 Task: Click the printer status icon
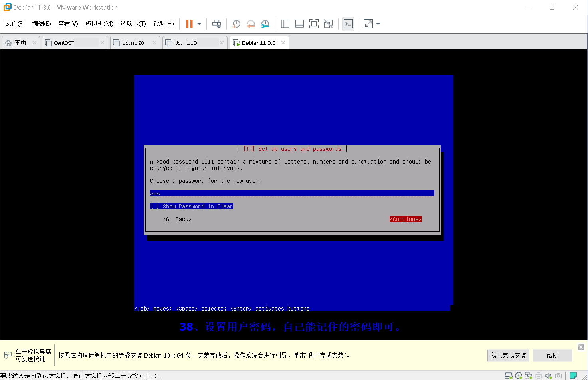[x=539, y=376]
